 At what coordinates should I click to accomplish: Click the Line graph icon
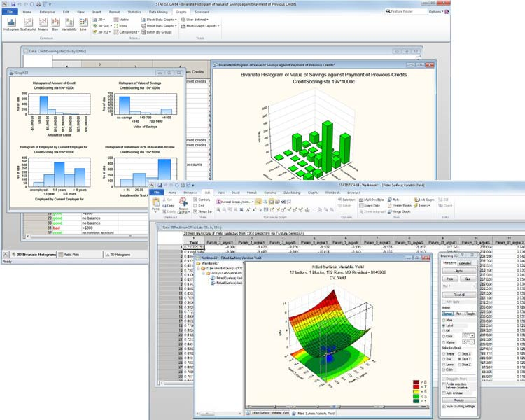point(83,22)
